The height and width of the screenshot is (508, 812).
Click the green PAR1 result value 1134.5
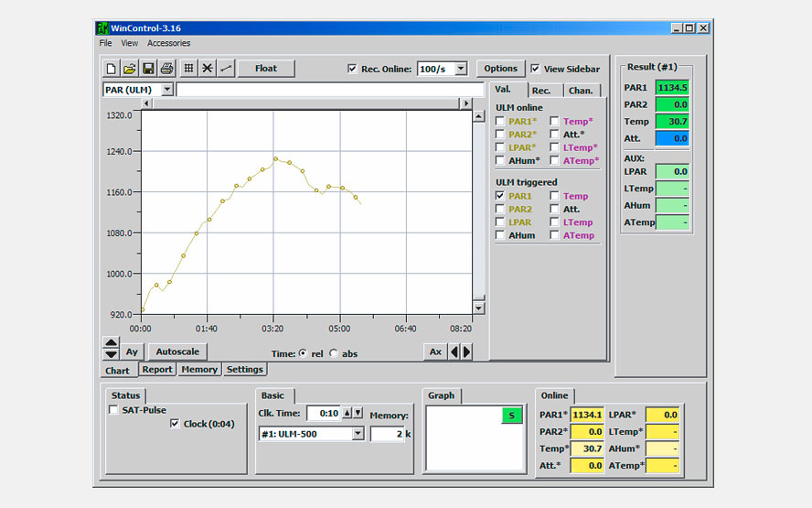pos(672,88)
